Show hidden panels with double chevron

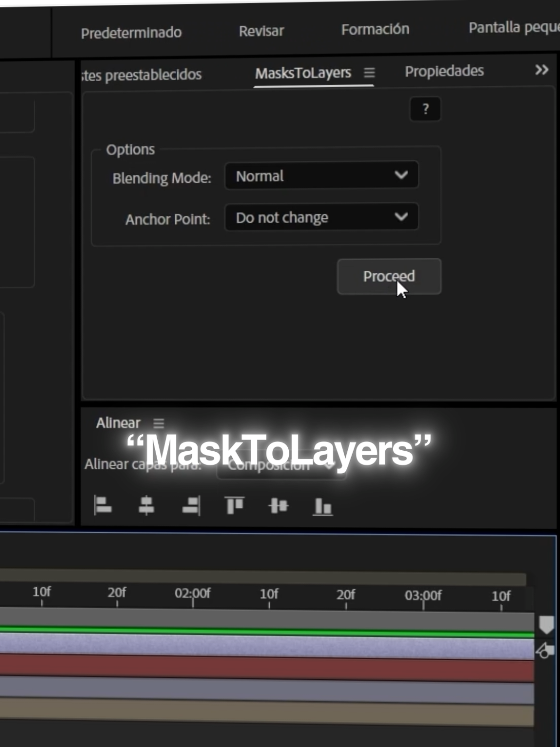tap(542, 70)
